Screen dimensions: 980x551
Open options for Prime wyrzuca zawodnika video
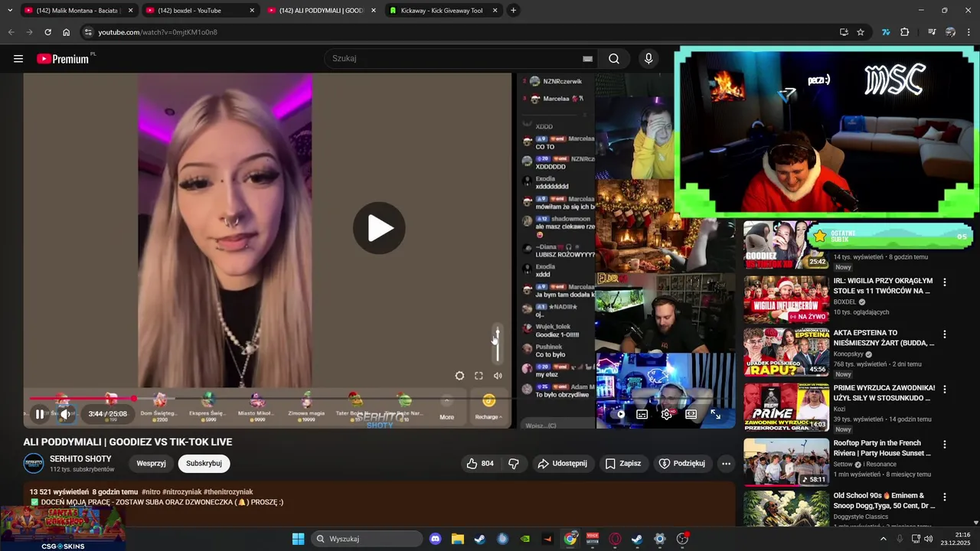click(945, 389)
